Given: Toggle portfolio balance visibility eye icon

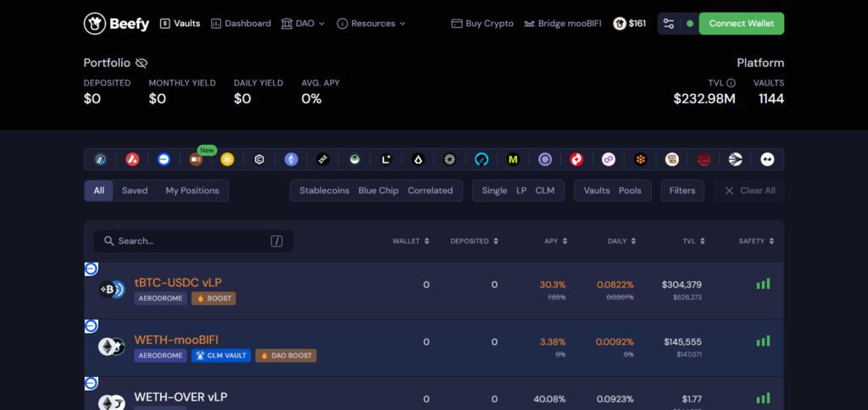Looking at the screenshot, I should (x=142, y=63).
